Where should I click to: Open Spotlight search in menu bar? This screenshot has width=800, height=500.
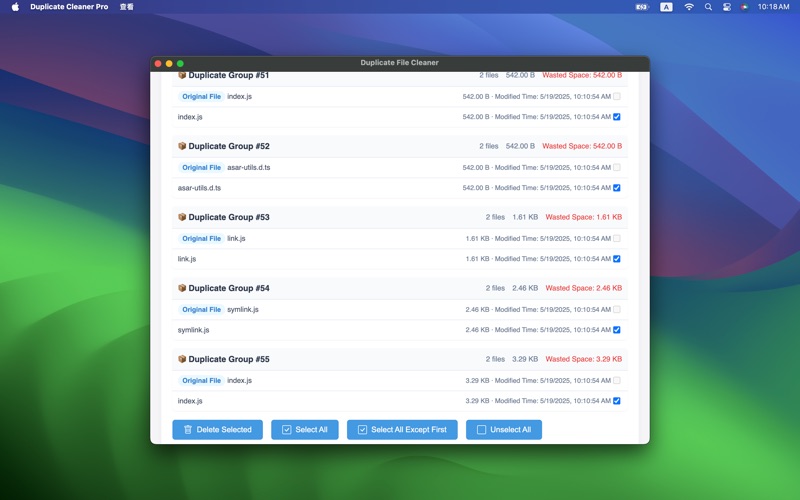[708, 7]
